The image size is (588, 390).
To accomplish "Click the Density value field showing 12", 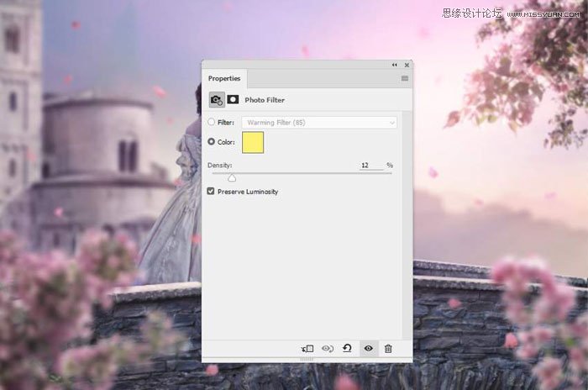I will tap(371, 165).
